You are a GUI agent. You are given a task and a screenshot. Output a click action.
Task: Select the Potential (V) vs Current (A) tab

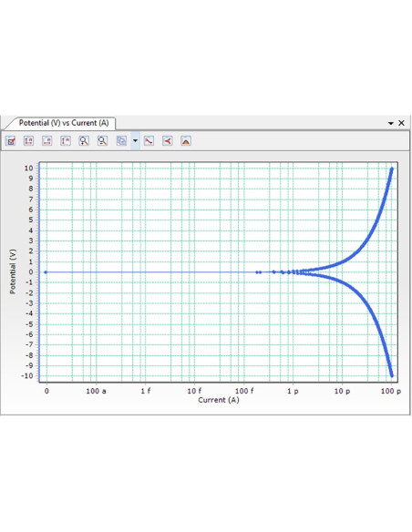click(64, 123)
